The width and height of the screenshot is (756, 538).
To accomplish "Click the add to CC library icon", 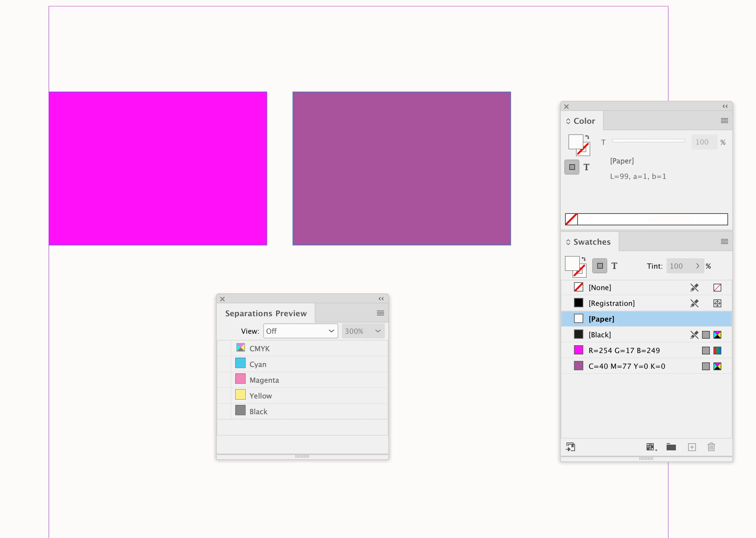I will click(x=570, y=447).
